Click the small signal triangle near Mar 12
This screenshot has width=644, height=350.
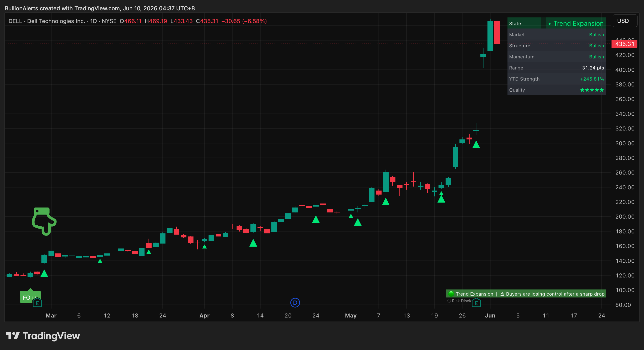coord(100,261)
